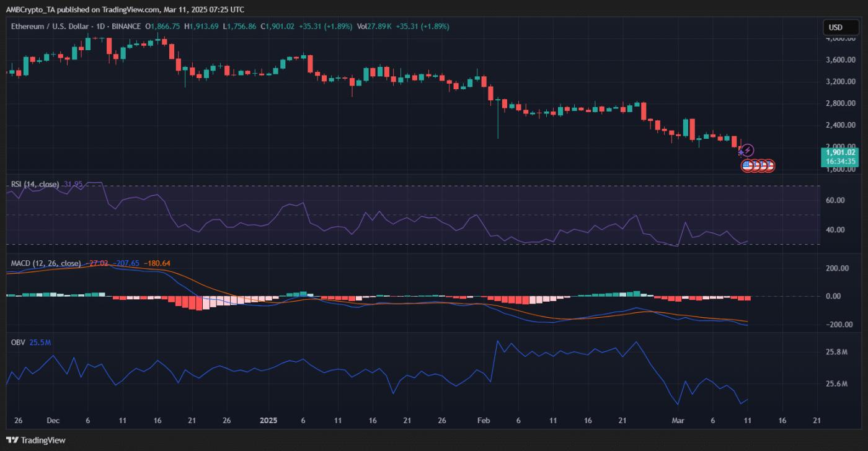Select the second U.S. flag event bubble
The width and height of the screenshot is (868, 451).
click(756, 165)
